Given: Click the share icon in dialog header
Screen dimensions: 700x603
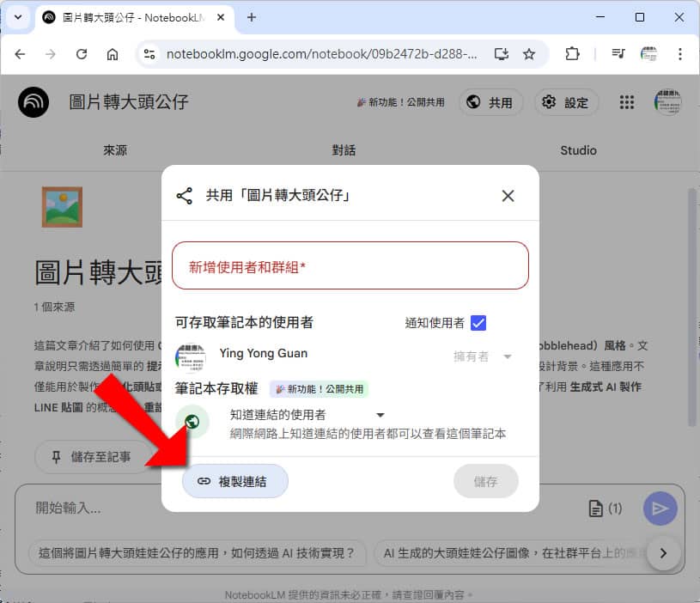Looking at the screenshot, I should [185, 196].
